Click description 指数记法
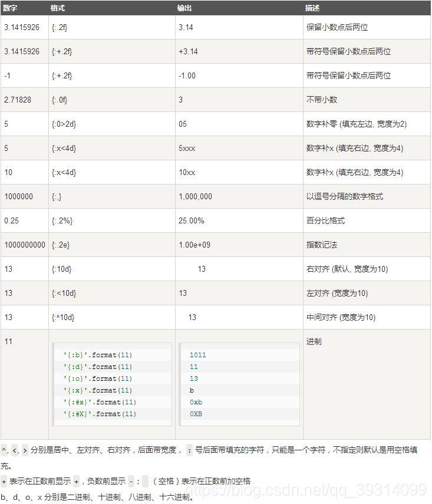The width and height of the screenshot is (432, 504). coord(322,245)
